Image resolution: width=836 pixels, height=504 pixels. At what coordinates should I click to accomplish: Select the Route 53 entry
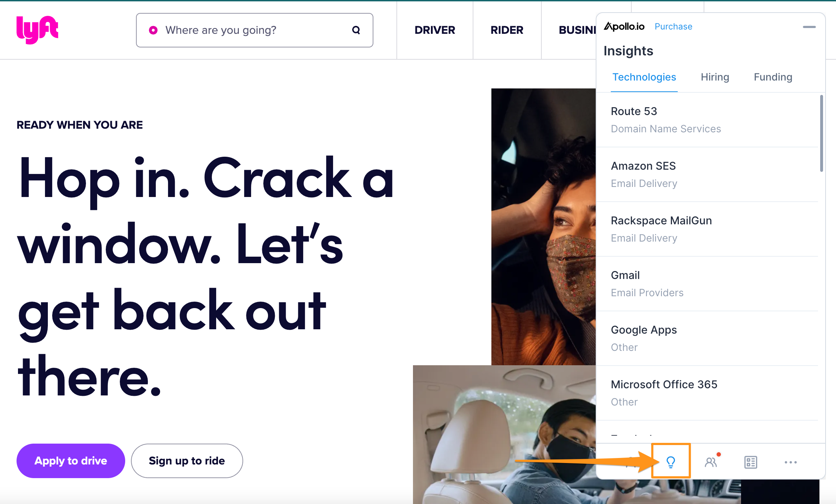tap(707, 120)
